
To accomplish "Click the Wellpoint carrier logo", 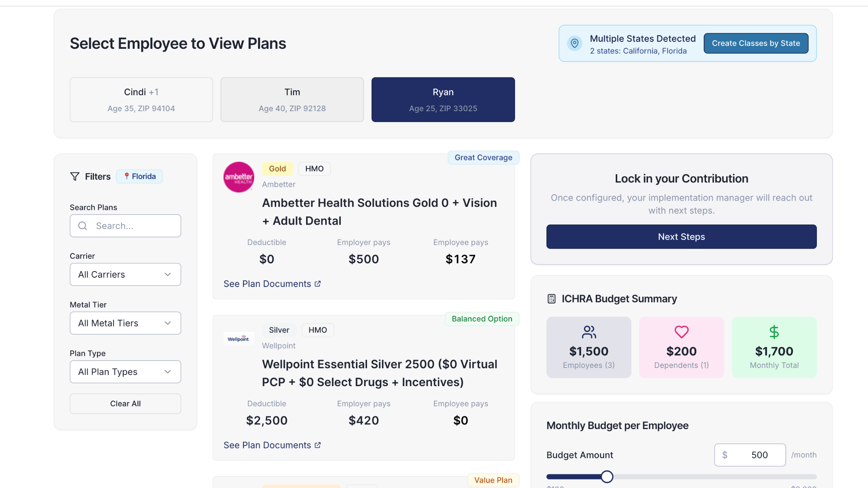I will (239, 338).
